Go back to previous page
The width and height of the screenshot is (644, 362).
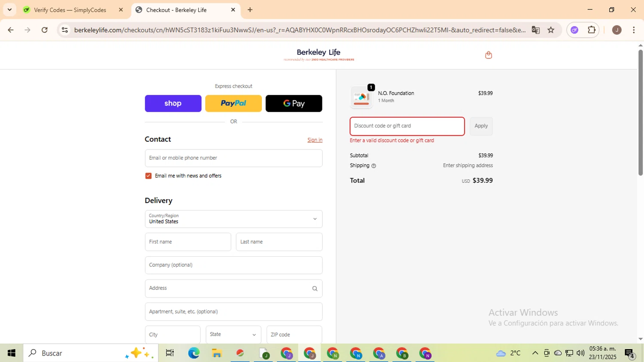tap(11, 30)
